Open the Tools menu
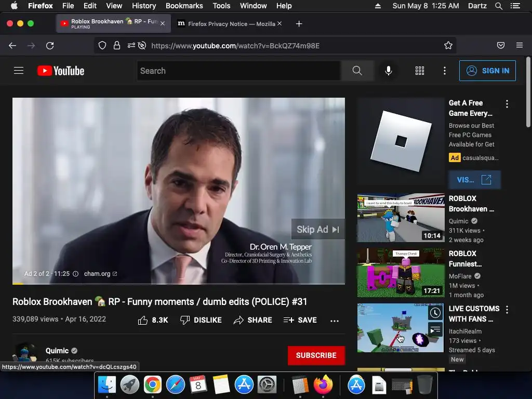Viewport: 532px width, 399px height. (x=221, y=6)
